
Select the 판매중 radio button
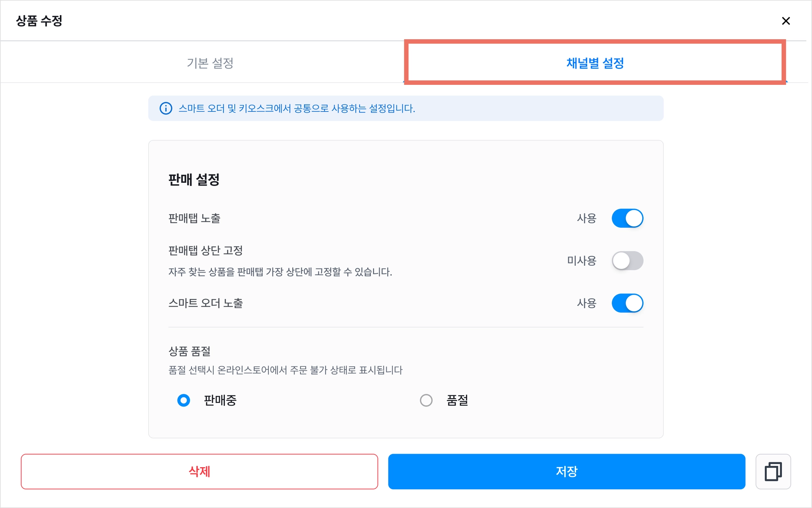click(x=184, y=400)
